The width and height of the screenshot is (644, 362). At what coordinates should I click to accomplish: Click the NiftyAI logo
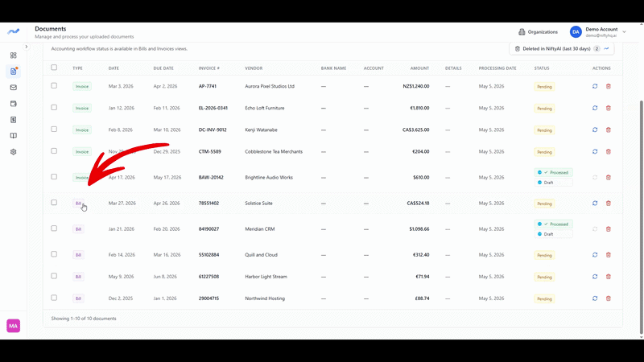coord(13,31)
